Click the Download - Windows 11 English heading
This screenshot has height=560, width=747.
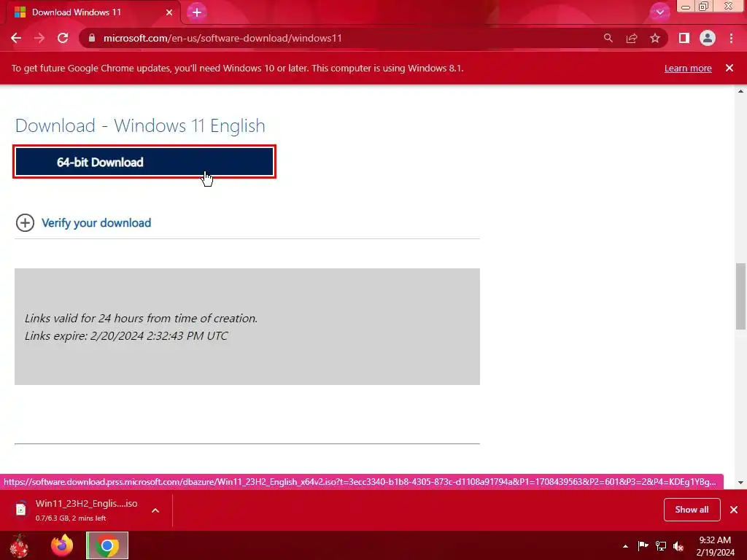point(140,125)
